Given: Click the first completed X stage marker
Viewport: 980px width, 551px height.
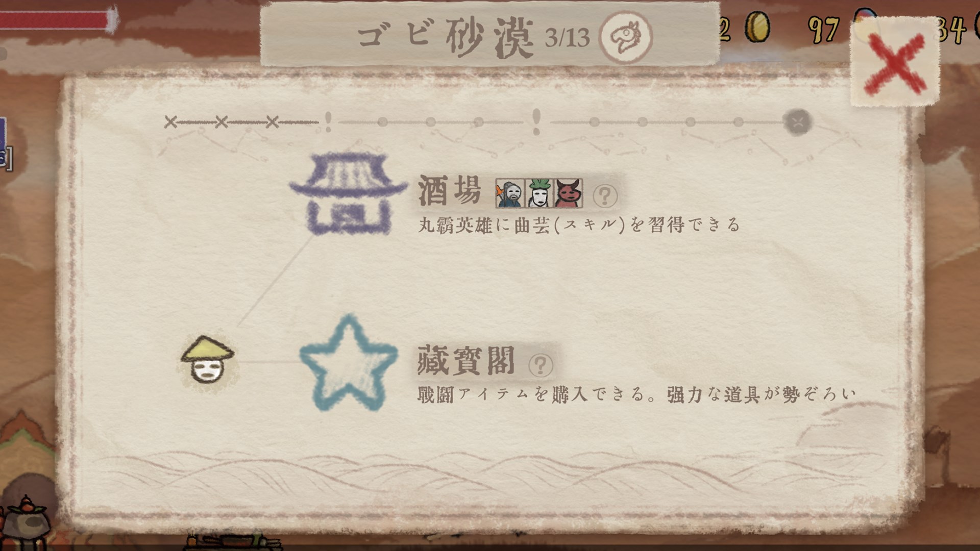Looking at the screenshot, I should click(170, 122).
